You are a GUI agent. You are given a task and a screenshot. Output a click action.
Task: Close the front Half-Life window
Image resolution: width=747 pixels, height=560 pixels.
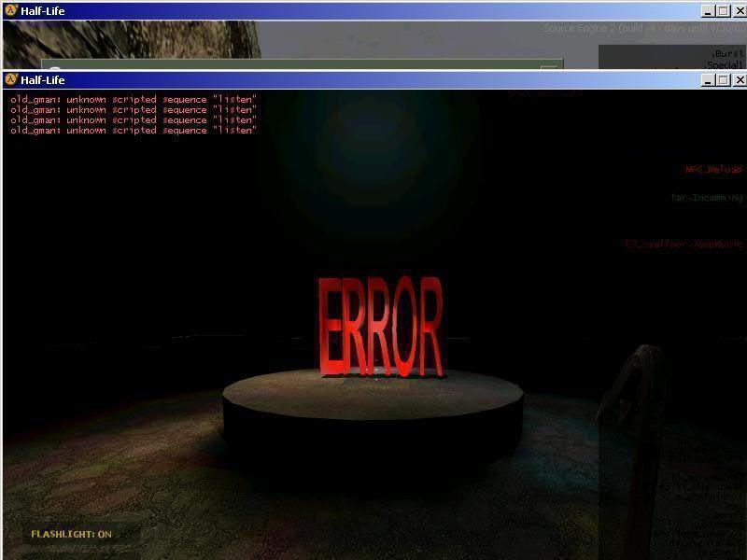(739, 80)
